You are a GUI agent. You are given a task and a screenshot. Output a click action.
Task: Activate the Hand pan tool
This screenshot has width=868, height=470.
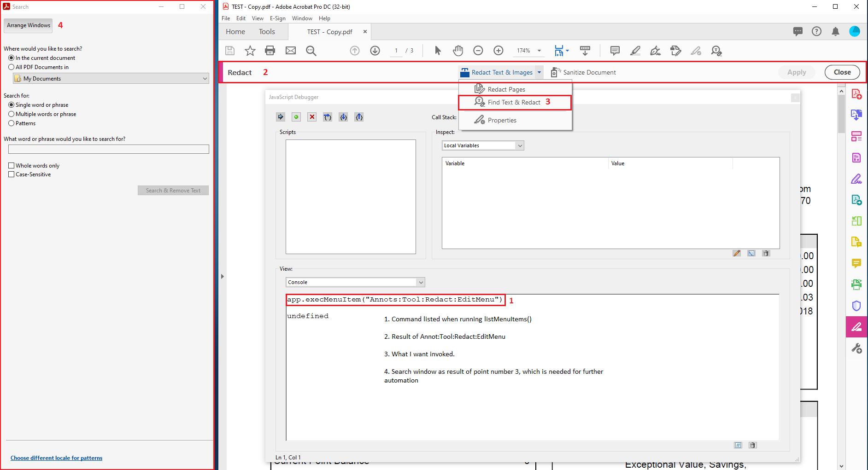458,51
